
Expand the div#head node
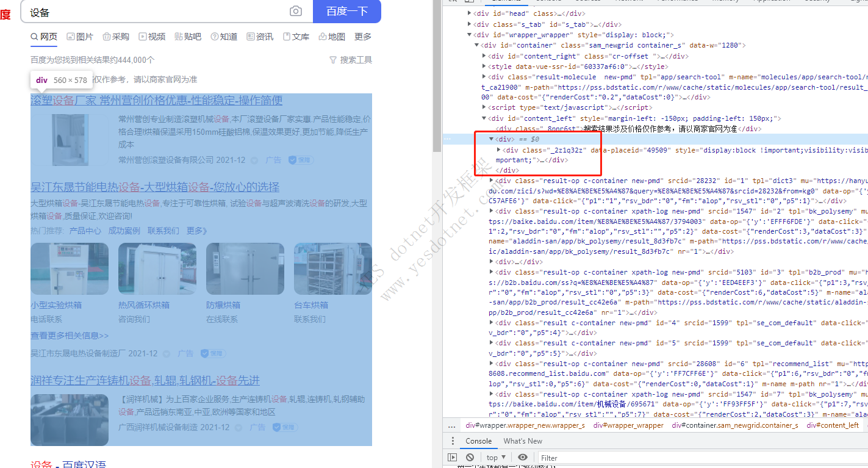469,13
